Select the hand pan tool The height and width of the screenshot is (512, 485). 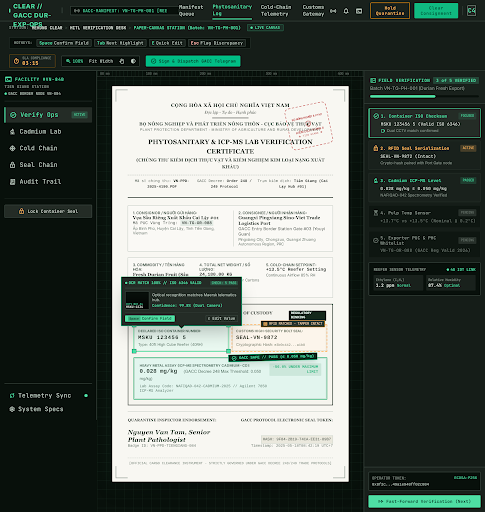coord(122,61)
